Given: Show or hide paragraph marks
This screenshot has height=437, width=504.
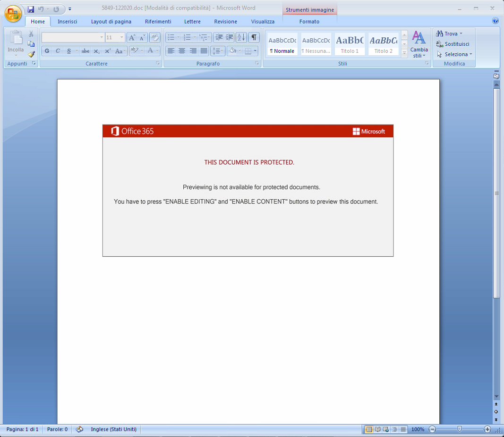Looking at the screenshot, I should [x=254, y=38].
